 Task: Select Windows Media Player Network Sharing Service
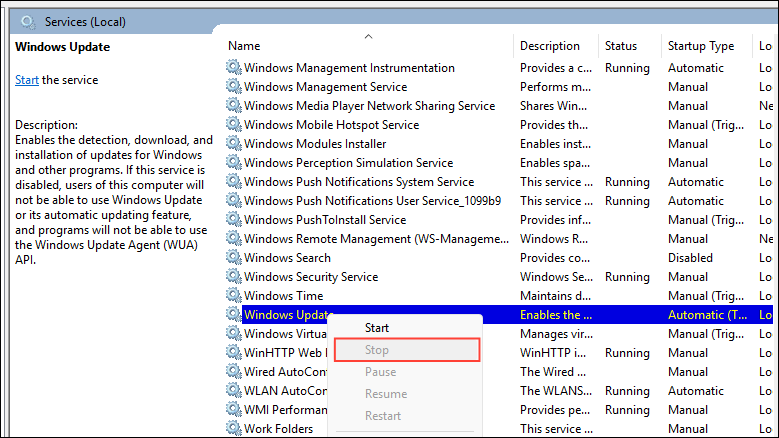coord(370,106)
